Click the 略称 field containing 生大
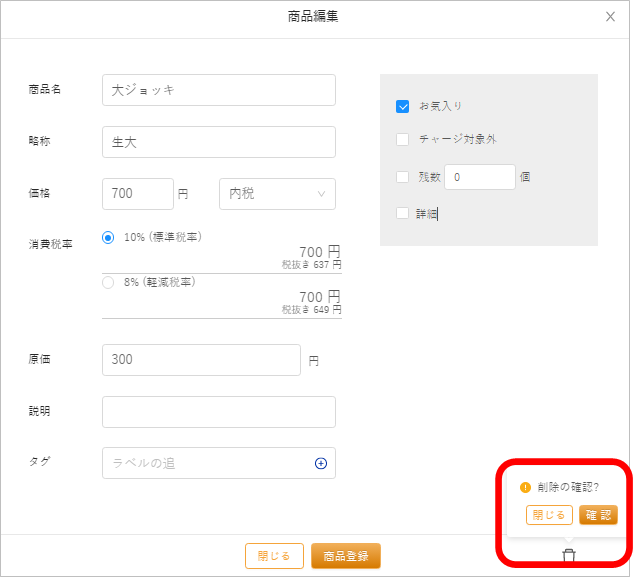This screenshot has width=633, height=577. (x=218, y=142)
